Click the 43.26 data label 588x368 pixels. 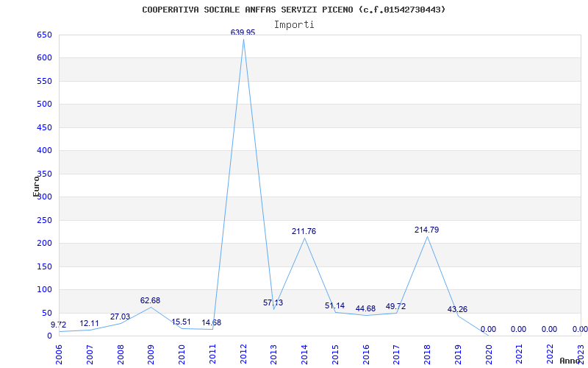pos(457,309)
